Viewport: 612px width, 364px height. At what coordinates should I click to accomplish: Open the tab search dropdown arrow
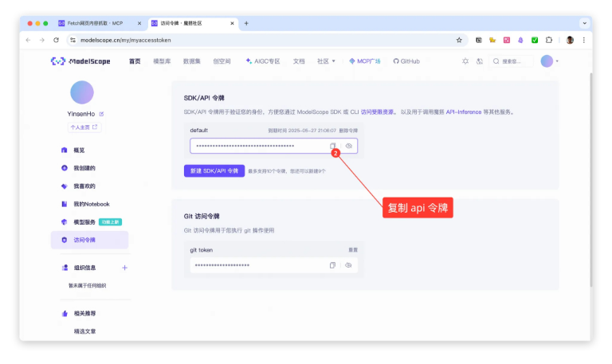pyautogui.click(x=585, y=23)
